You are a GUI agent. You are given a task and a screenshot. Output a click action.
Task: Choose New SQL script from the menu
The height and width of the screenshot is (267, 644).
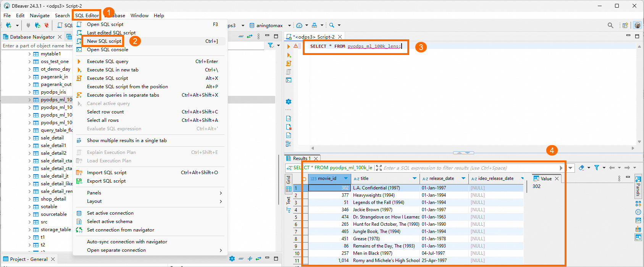point(104,41)
